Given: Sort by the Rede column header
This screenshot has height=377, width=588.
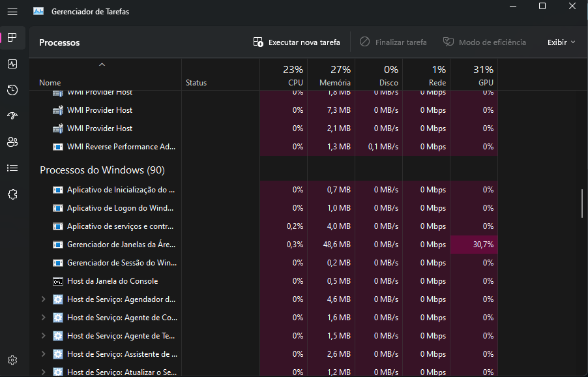Looking at the screenshot, I should (426, 74).
